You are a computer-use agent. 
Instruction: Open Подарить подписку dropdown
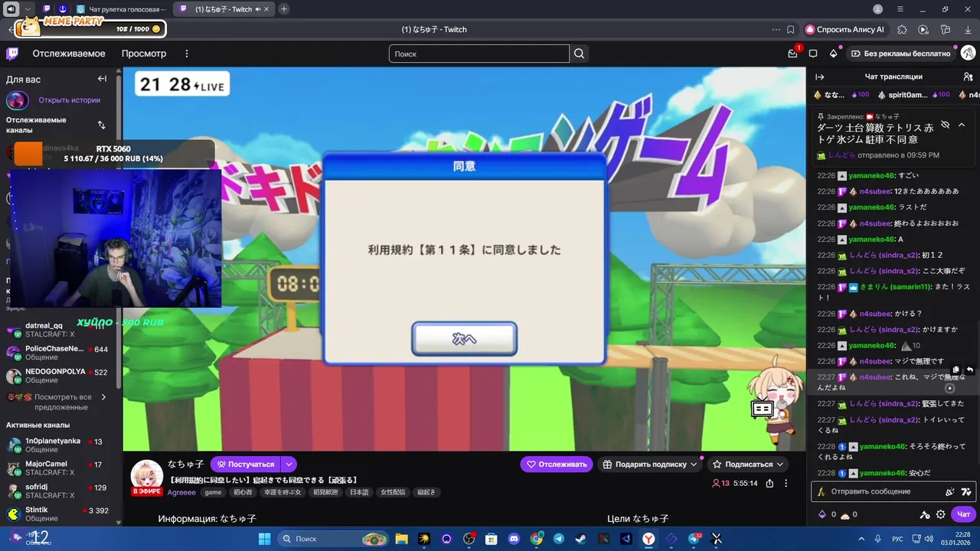click(x=650, y=464)
